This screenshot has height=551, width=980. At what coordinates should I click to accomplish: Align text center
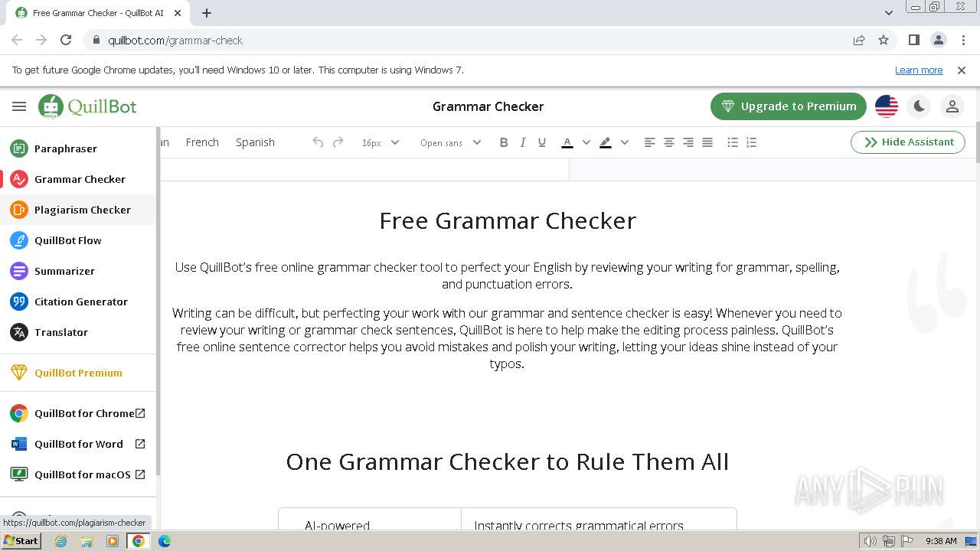(668, 142)
